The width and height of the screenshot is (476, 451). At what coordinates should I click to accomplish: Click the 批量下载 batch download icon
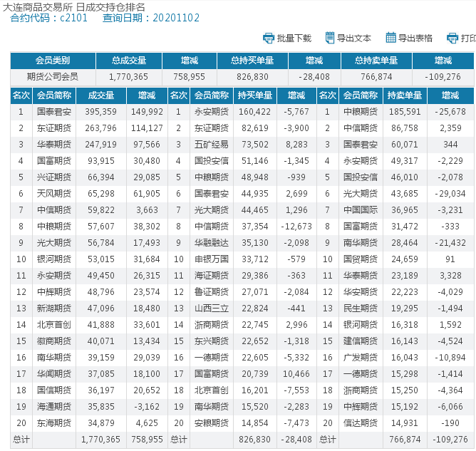pos(269,38)
